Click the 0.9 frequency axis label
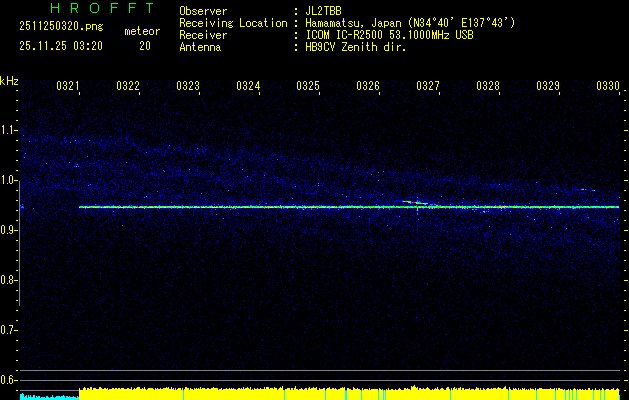 [x=9, y=230]
